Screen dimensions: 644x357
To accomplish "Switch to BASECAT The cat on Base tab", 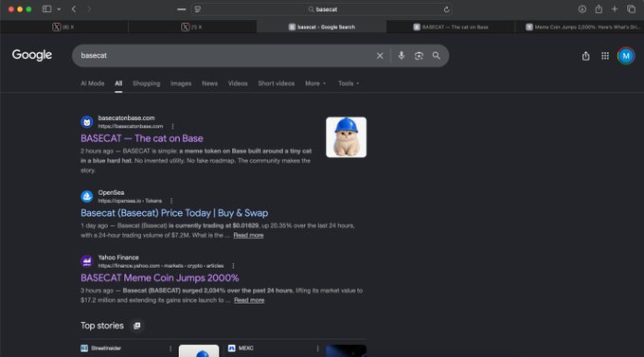I will click(x=450, y=27).
